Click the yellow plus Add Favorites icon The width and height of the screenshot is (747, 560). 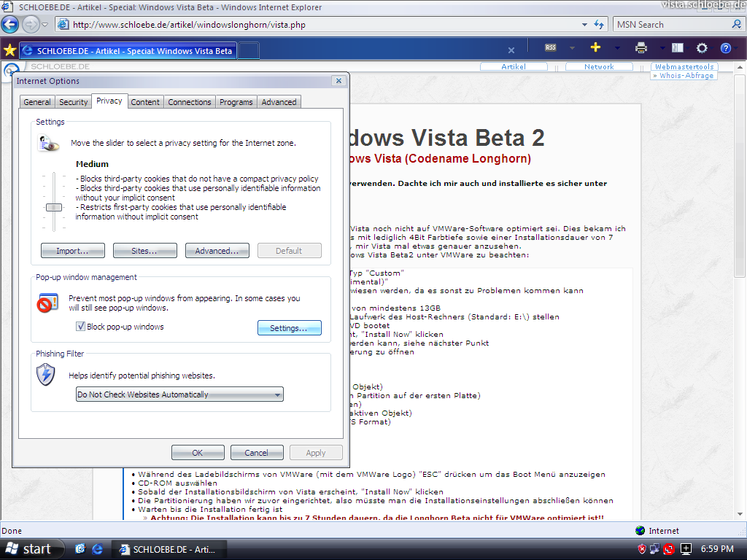point(595,47)
